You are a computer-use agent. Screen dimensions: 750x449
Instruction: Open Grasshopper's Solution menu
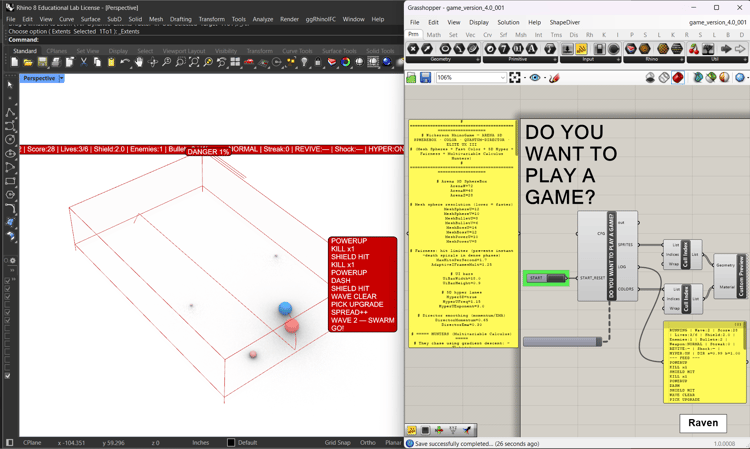(x=508, y=22)
